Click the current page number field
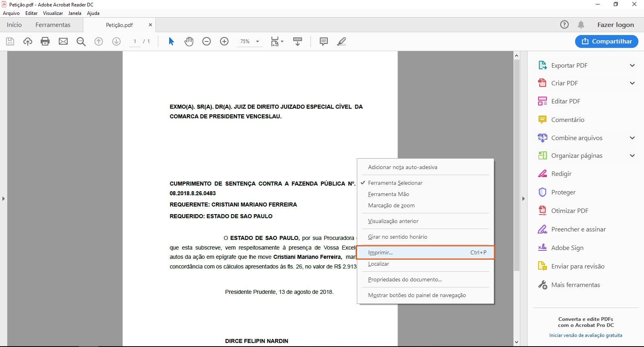The width and height of the screenshot is (644, 347). click(135, 41)
